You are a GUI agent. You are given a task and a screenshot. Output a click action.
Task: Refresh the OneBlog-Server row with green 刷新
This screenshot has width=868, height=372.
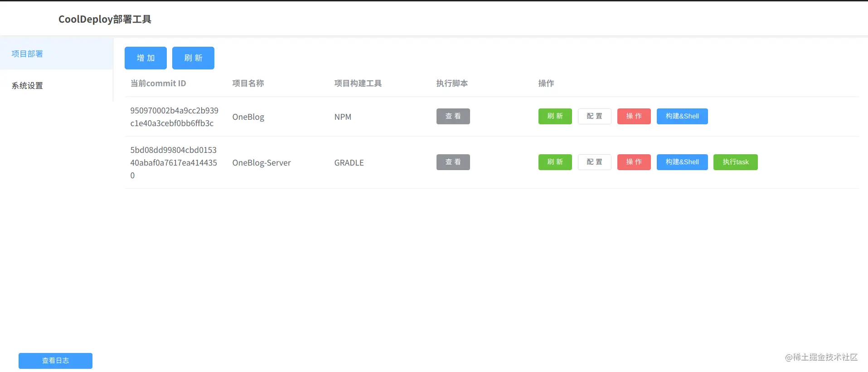[x=555, y=162]
